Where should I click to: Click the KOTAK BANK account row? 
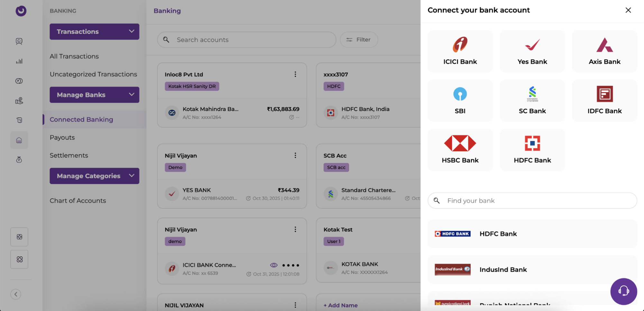pos(368,268)
